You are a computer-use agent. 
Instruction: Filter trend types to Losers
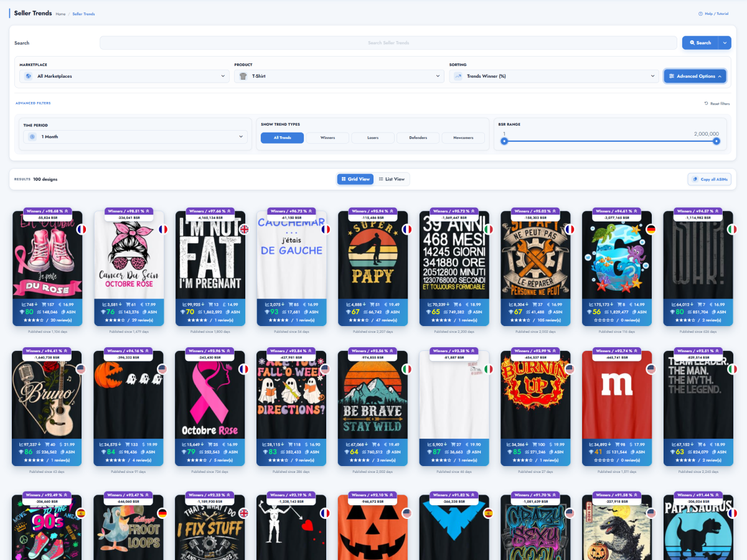pyautogui.click(x=373, y=138)
